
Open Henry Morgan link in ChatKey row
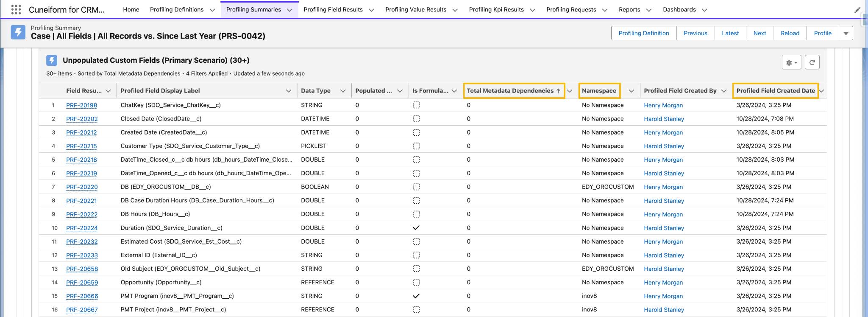click(663, 105)
